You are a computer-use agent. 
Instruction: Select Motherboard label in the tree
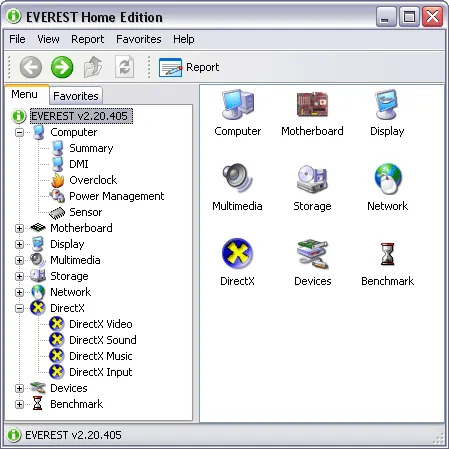(81, 228)
